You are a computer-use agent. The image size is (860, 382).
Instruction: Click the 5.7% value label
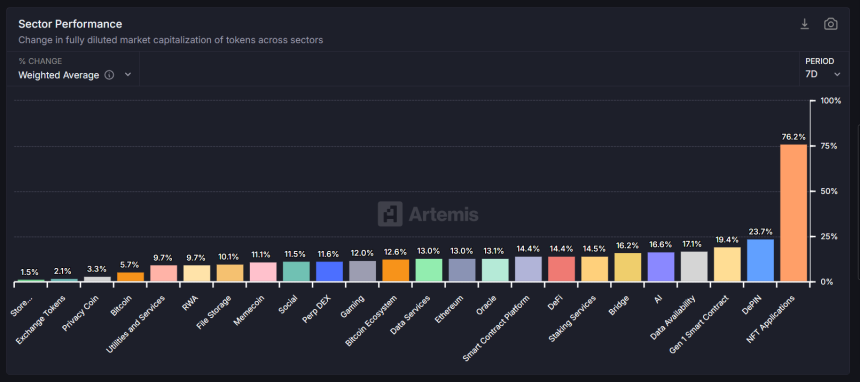coord(131,264)
